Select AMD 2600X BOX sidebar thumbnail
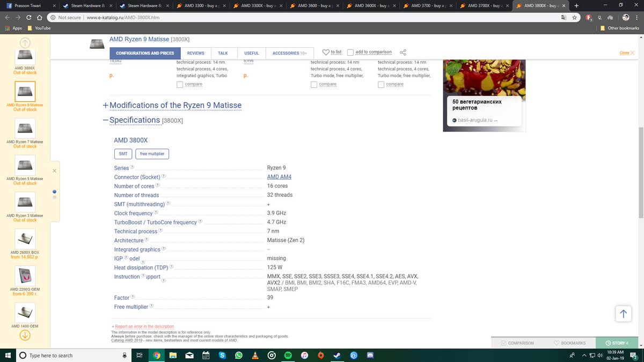The width and height of the screenshot is (644, 362). tap(25, 239)
